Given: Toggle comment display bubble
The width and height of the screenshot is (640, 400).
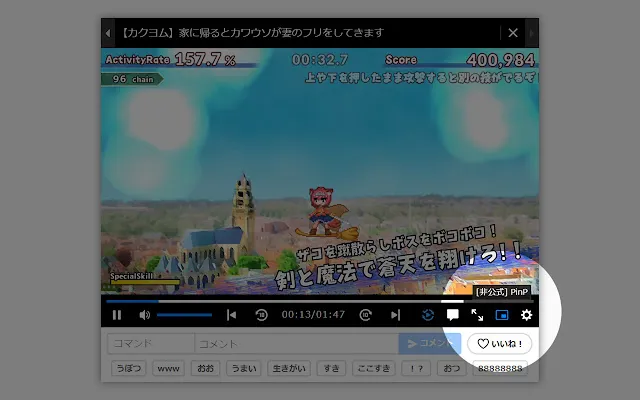Looking at the screenshot, I should tap(453, 315).
